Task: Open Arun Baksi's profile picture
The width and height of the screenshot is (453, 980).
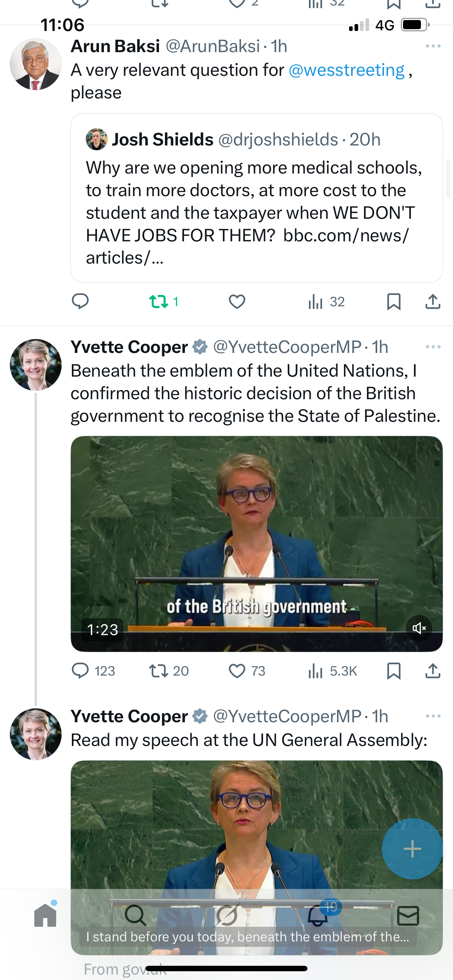Action: pyautogui.click(x=35, y=64)
